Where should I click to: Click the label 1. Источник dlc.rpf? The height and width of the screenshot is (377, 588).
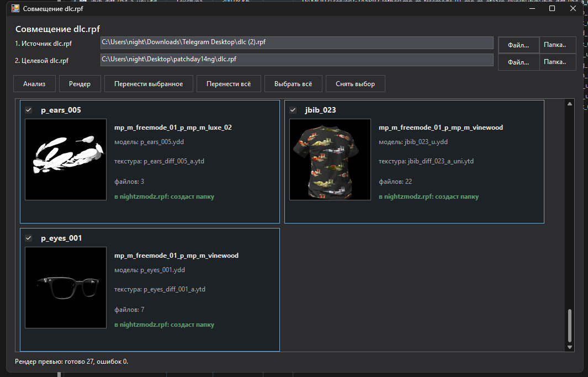(44, 44)
